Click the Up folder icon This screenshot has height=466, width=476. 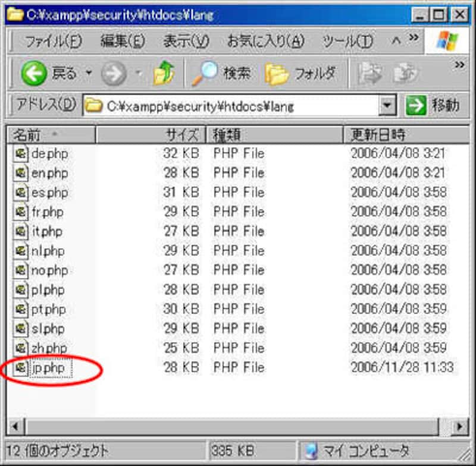[x=164, y=74]
